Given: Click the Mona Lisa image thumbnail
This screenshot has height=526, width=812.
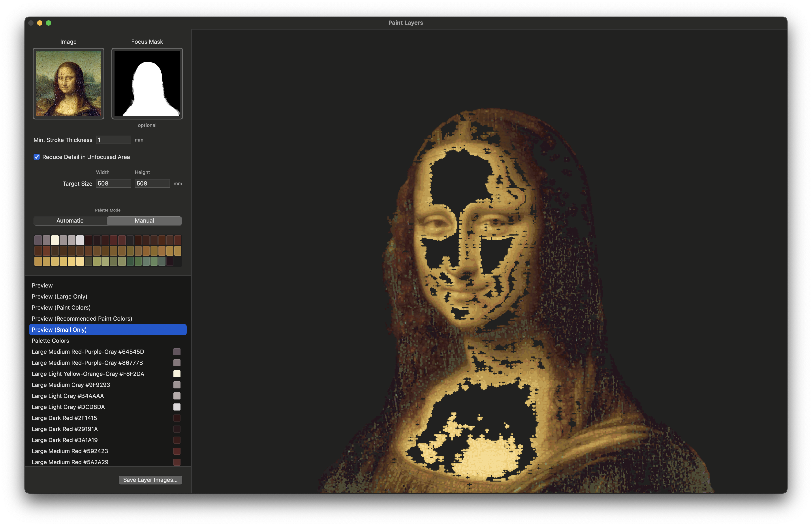Looking at the screenshot, I should point(68,84).
